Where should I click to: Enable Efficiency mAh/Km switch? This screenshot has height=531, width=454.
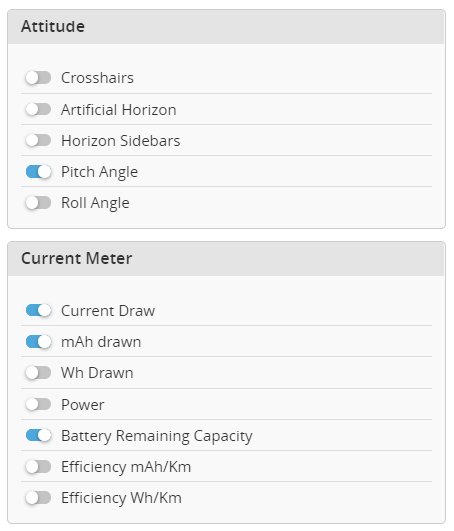[x=38, y=467]
